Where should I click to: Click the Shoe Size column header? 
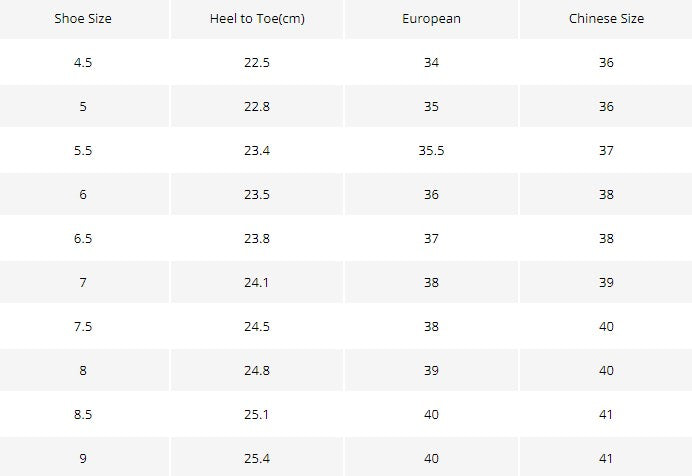click(x=83, y=19)
